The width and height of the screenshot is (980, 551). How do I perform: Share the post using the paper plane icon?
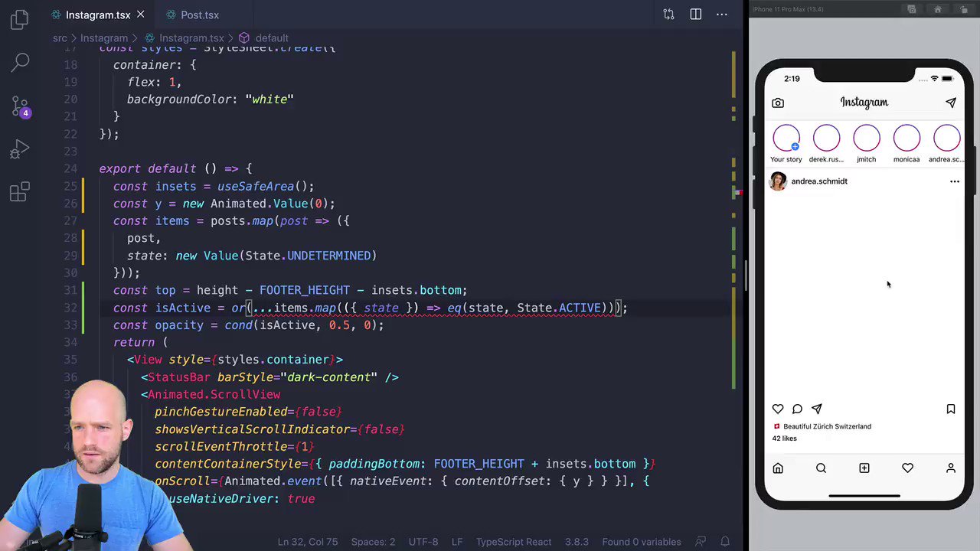point(816,409)
